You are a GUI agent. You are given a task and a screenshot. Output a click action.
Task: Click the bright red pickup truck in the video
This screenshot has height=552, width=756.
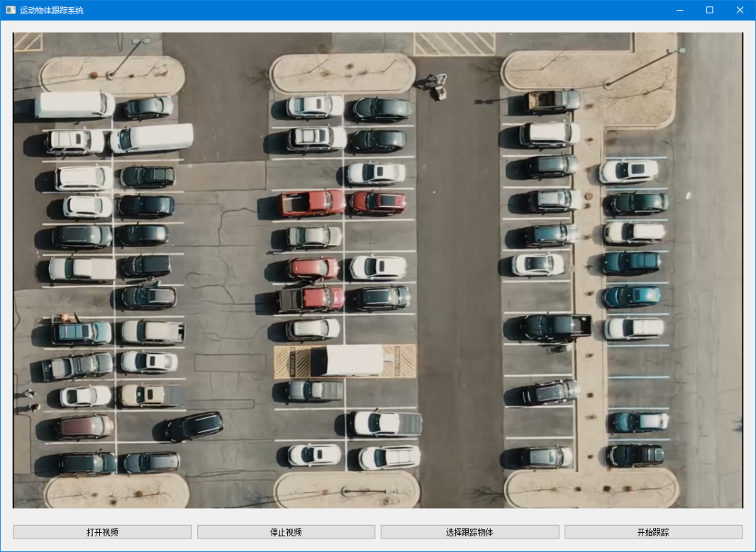(x=311, y=203)
